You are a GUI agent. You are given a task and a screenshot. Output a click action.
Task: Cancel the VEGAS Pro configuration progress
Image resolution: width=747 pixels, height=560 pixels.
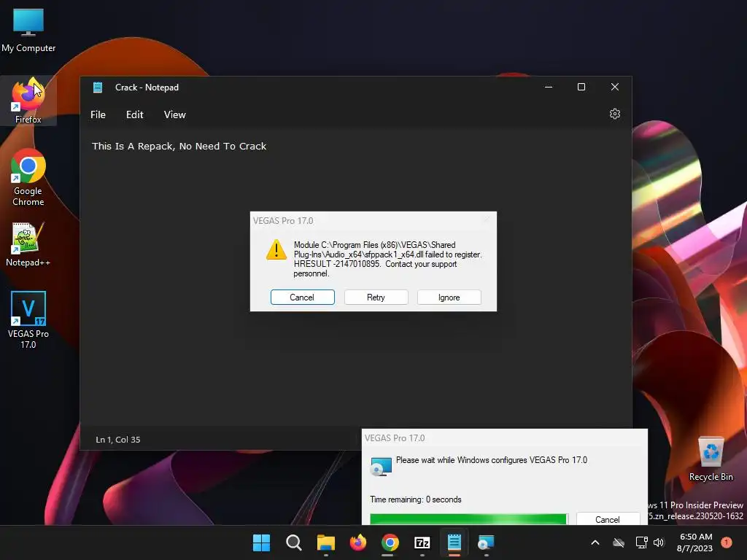[x=608, y=519]
